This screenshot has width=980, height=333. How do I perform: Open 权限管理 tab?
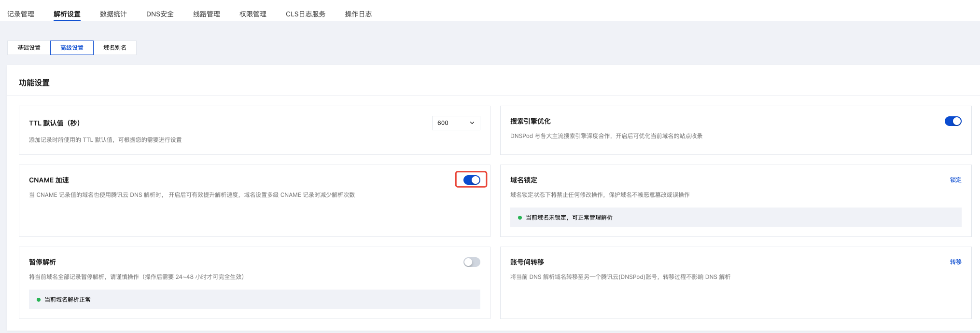tap(253, 14)
